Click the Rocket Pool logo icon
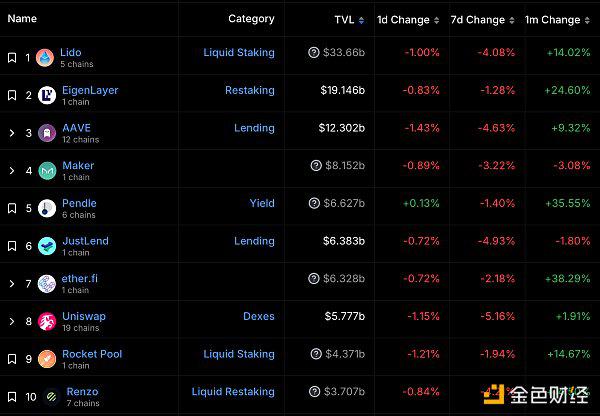 tap(47, 359)
